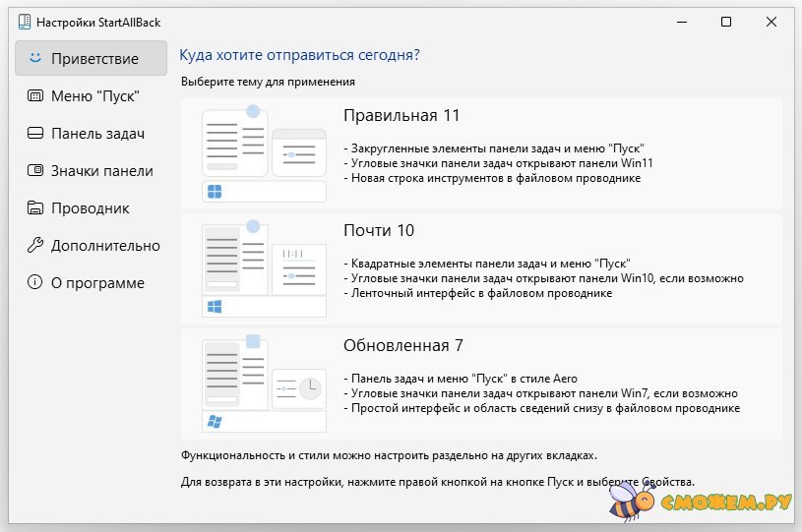Open the Приветствие tab
Screen dimensions: 802x532
[94, 58]
